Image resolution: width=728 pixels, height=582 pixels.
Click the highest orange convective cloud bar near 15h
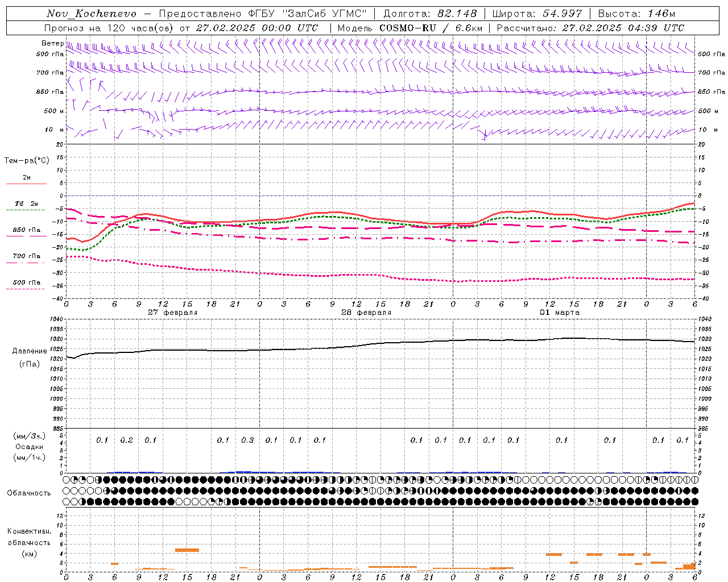point(187,550)
